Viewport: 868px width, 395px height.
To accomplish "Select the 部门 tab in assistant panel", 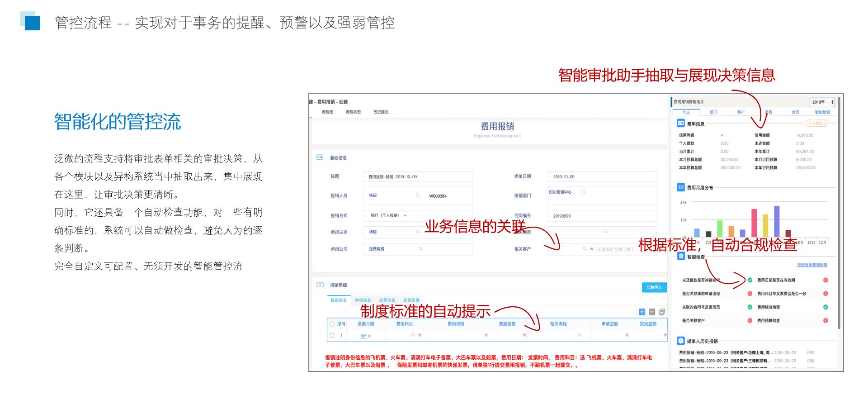I will tap(713, 112).
